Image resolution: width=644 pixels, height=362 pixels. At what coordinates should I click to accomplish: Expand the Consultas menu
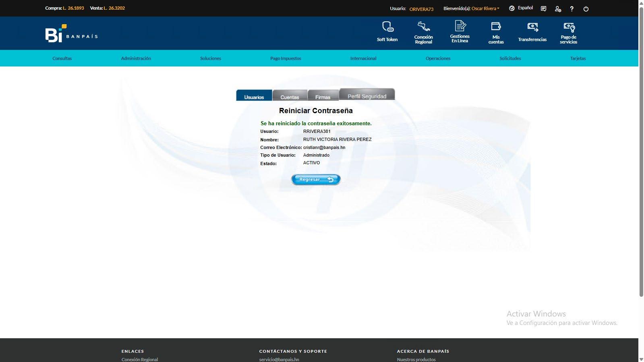pyautogui.click(x=62, y=58)
